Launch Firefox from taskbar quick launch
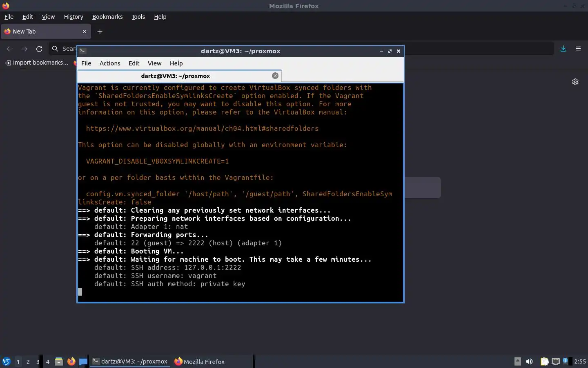The width and height of the screenshot is (588, 368). click(71, 361)
